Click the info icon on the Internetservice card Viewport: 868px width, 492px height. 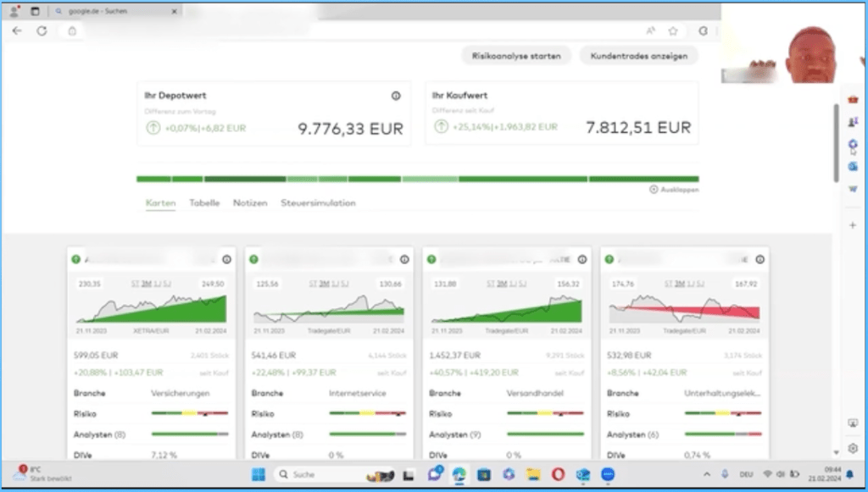pos(403,260)
